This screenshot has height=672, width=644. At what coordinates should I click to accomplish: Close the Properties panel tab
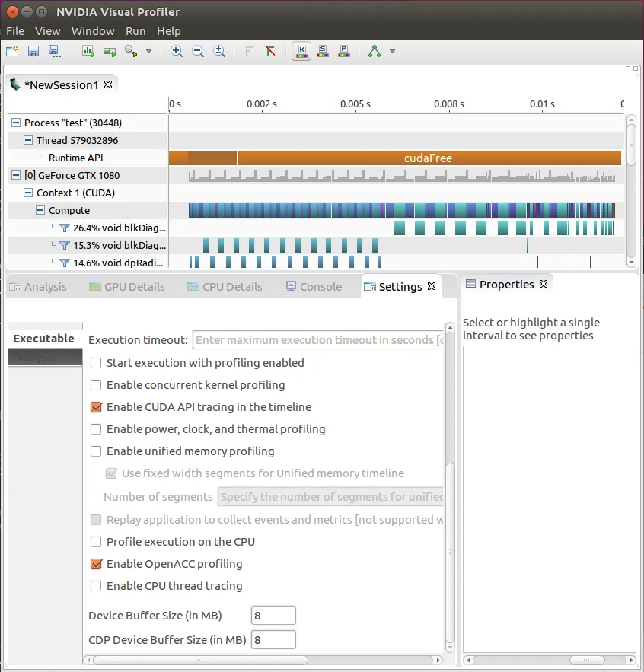544,284
